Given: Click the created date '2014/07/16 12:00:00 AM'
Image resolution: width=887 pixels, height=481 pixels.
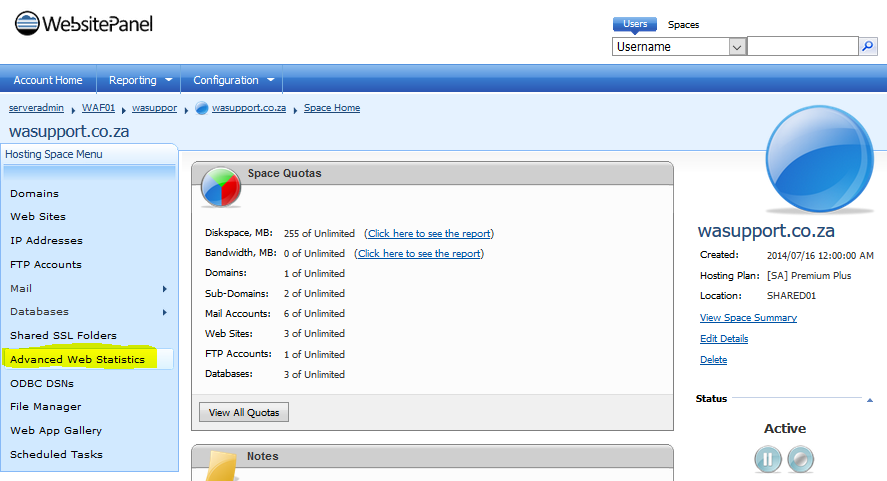Looking at the screenshot, I should (x=820, y=255).
